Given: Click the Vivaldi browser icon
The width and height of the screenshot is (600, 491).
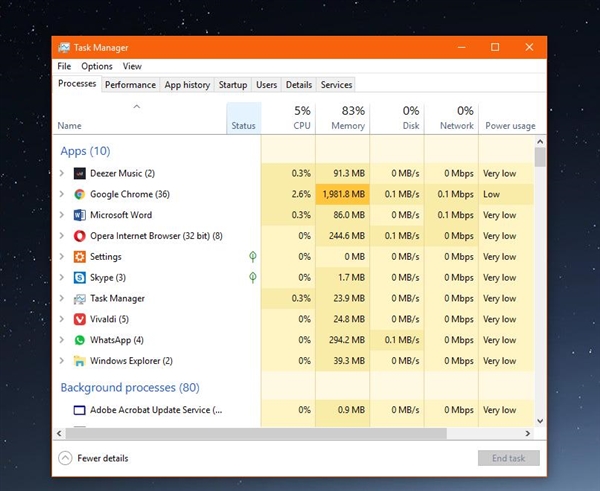Looking at the screenshot, I should point(80,319).
